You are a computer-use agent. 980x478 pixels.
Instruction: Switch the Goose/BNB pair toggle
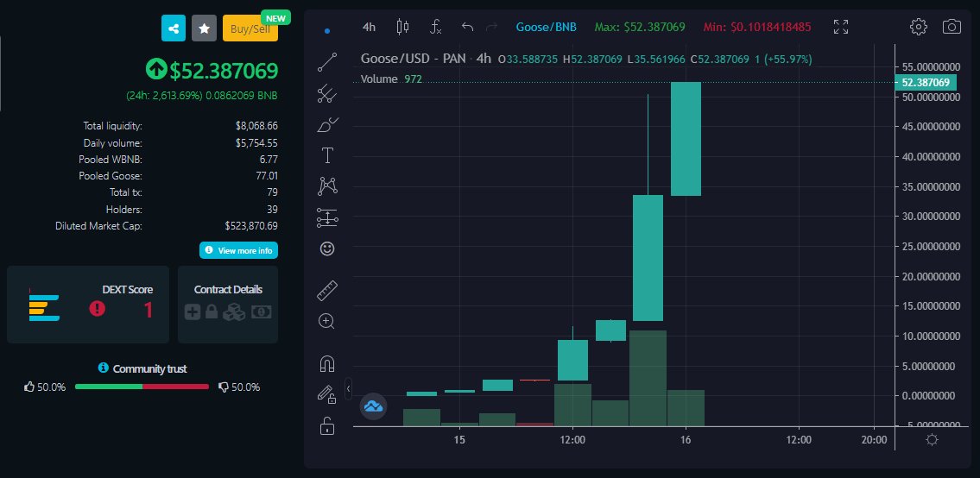(x=547, y=27)
